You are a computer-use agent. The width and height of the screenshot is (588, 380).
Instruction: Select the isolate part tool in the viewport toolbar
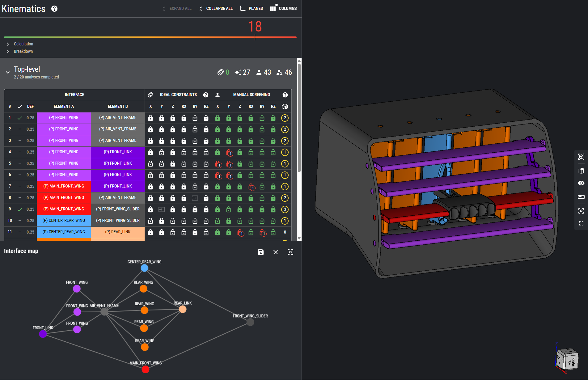tap(581, 157)
